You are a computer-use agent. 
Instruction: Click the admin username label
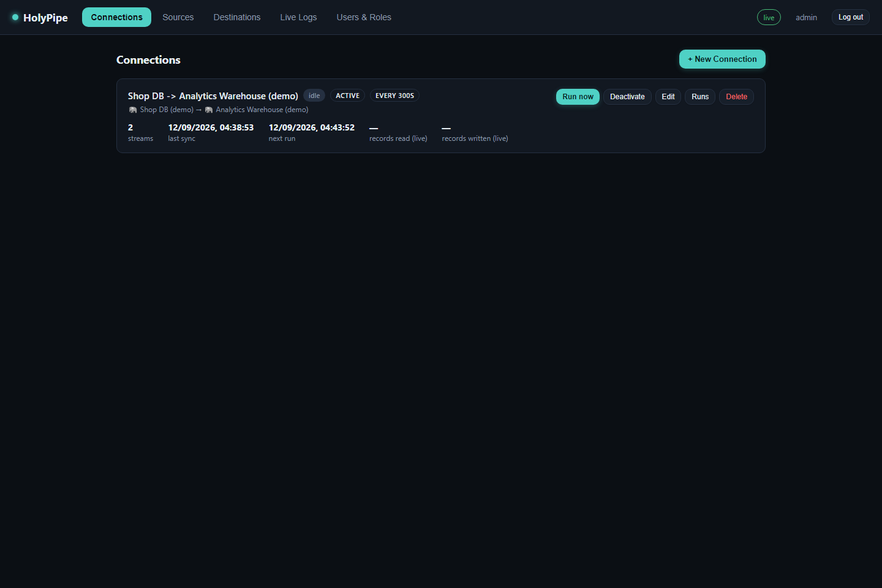[806, 18]
